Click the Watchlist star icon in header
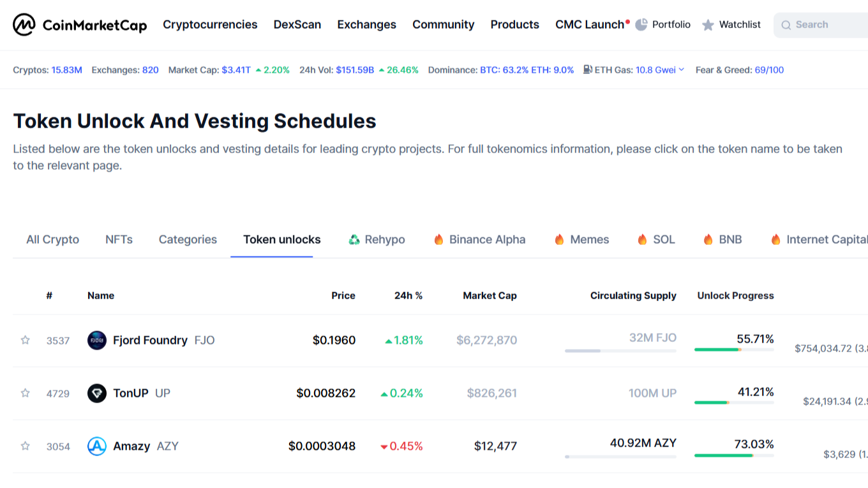 point(708,25)
